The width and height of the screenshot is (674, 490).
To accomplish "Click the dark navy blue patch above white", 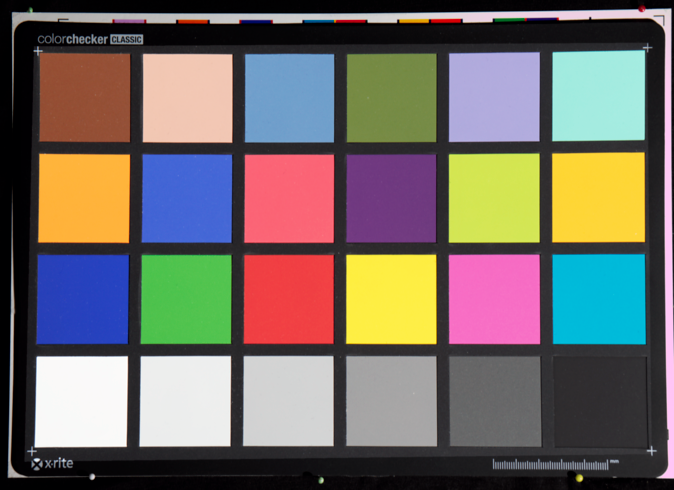I will click(83, 299).
